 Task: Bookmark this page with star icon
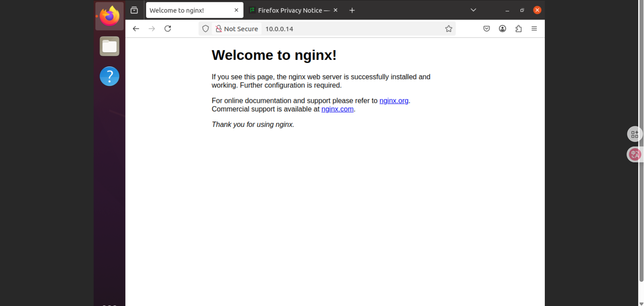pos(449,29)
